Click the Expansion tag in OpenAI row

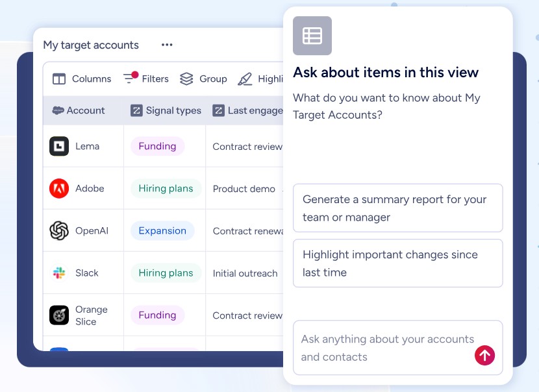(162, 231)
